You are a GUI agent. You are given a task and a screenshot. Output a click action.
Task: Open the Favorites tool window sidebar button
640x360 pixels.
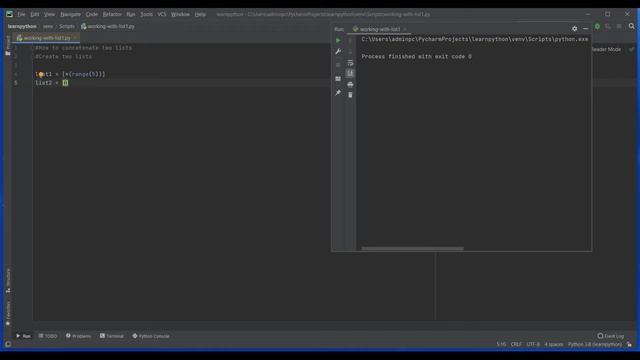click(8, 313)
